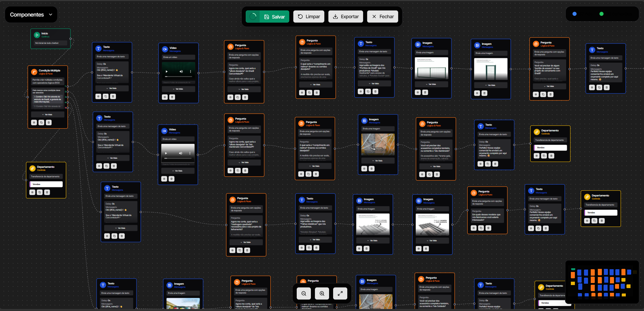Delete the 'Portões de Gradil' Texto node
Image resolution: width=644 pixels, height=311 pixels.
tap(376, 92)
